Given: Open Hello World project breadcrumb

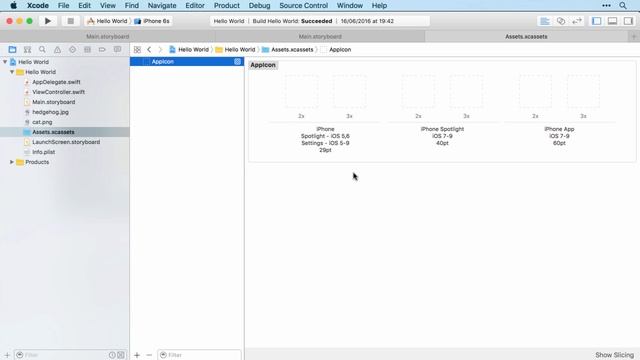Looking at the screenshot, I should pyautogui.click(x=189, y=49).
